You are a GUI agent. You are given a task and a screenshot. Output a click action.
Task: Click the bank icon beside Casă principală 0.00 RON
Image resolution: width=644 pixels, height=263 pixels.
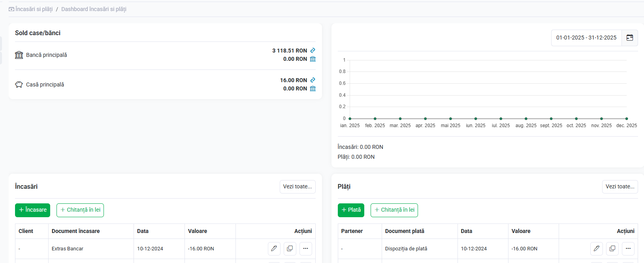[313, 88]
